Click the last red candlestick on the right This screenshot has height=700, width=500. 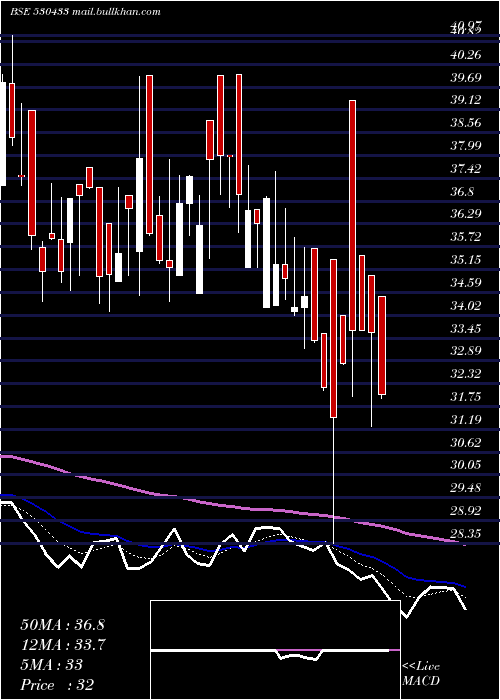(x=382, y=346)
